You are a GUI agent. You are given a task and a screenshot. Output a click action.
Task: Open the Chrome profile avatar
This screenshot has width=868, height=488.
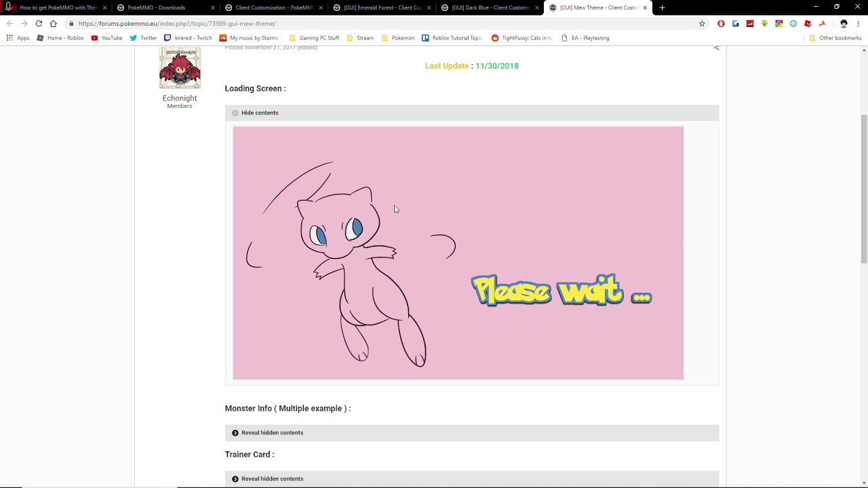(844, 24)
